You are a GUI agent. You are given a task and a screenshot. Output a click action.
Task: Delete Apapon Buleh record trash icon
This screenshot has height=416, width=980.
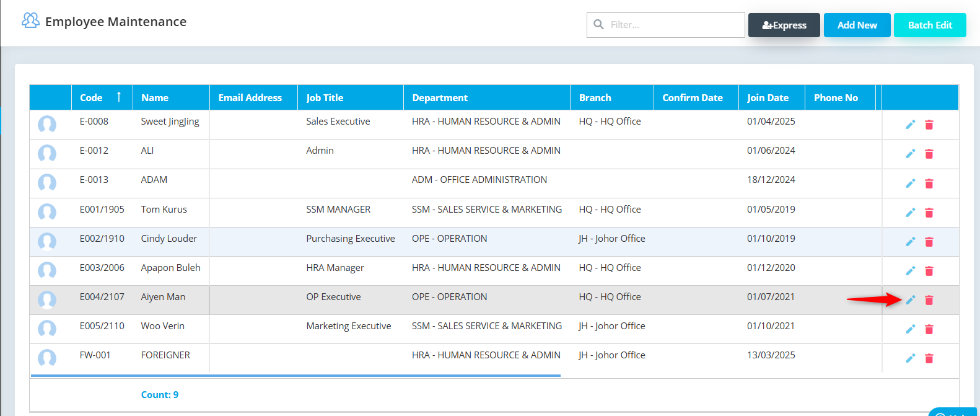[929, 271]
